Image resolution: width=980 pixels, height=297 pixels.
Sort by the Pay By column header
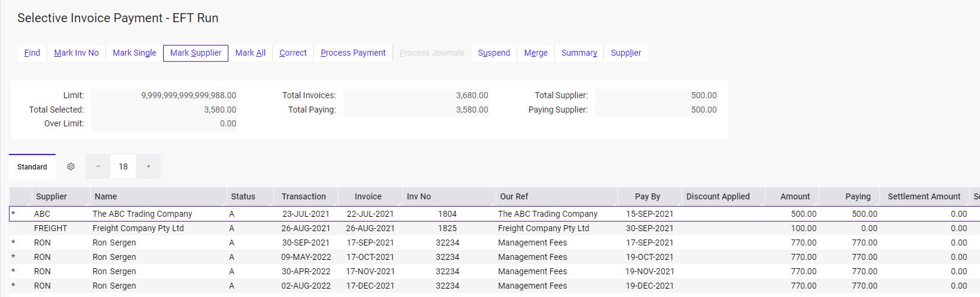tap(648, 196)
